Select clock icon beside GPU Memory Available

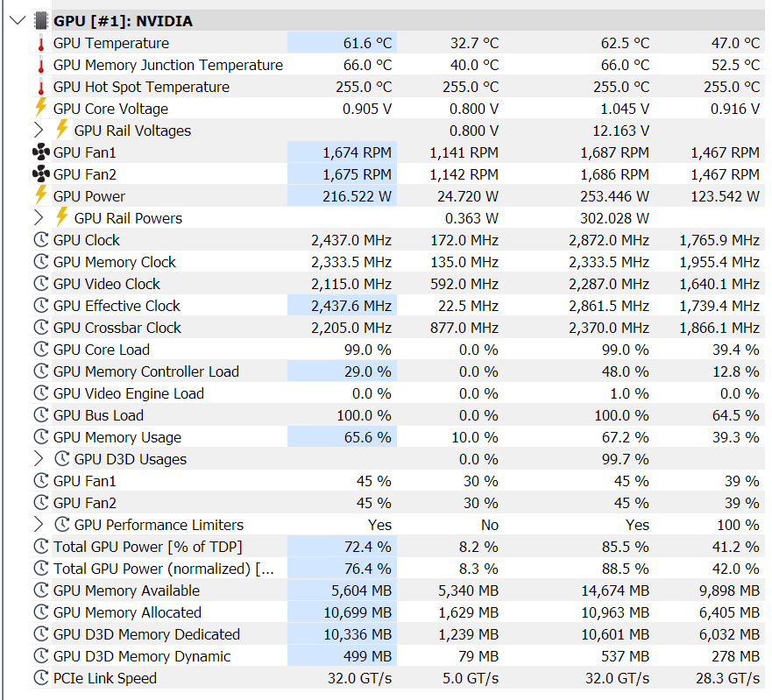click(41, 590)
